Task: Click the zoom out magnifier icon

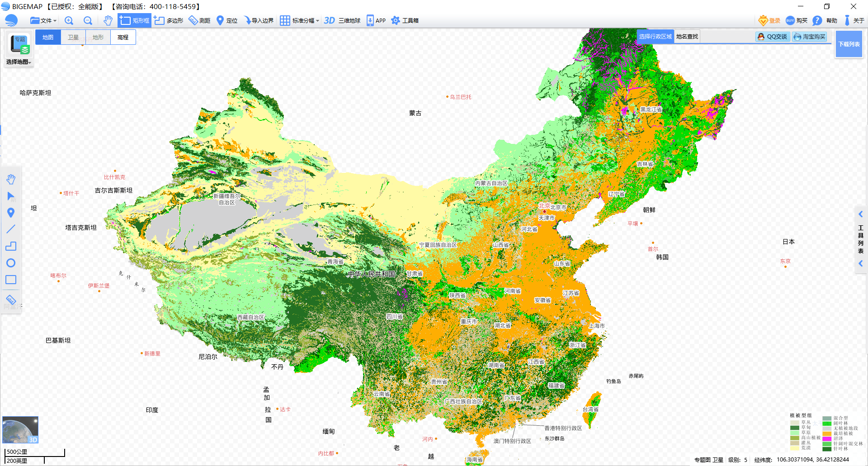Action: (x=88, y=20)
